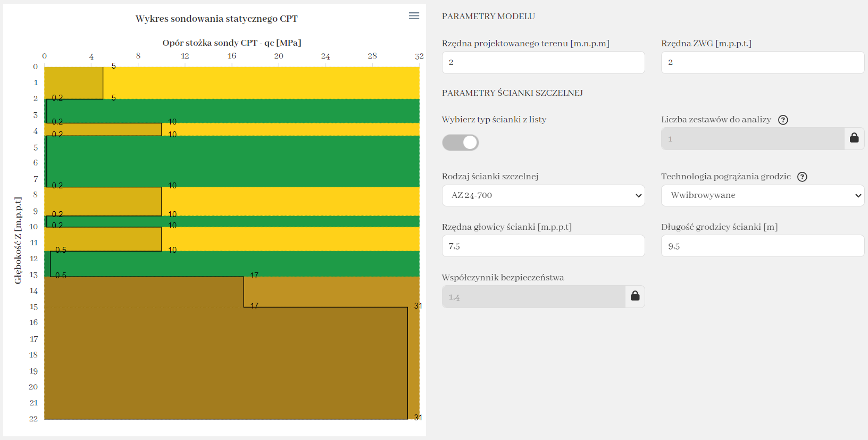Click help icon beside Technologia pogrążania grodzic
The width and height of the screenshot is (868, 440).
coord(802,177)
